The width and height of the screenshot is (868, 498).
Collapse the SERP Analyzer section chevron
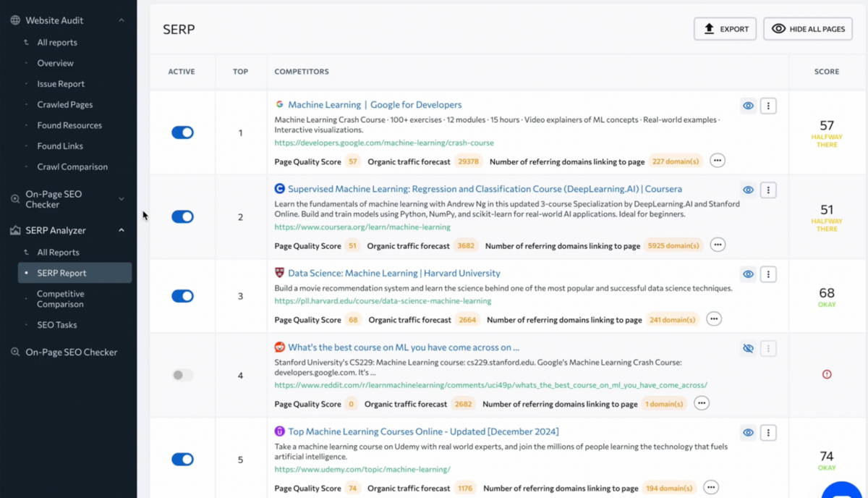(122, 230)
